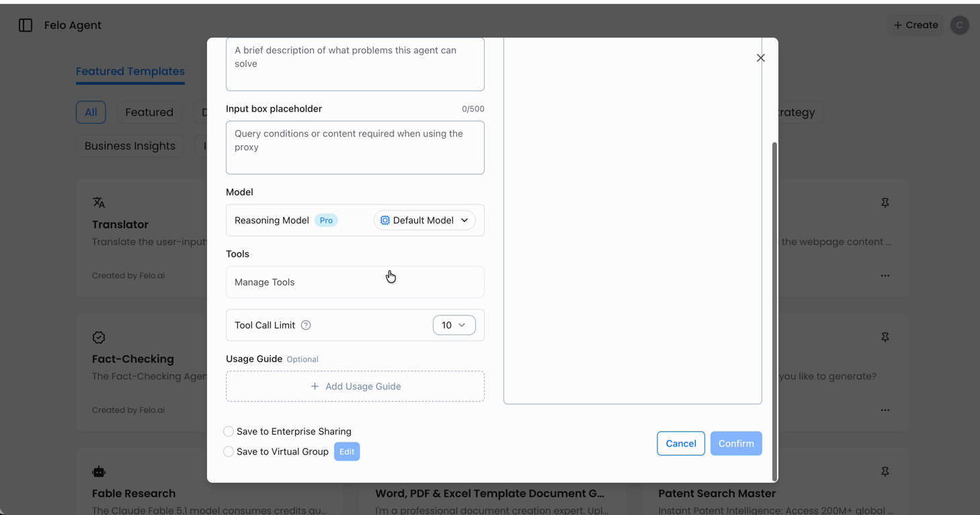This screenshot has width=980, height=515.
Task: Toggle the sidebar panel icon
Action: pos(26,25)
